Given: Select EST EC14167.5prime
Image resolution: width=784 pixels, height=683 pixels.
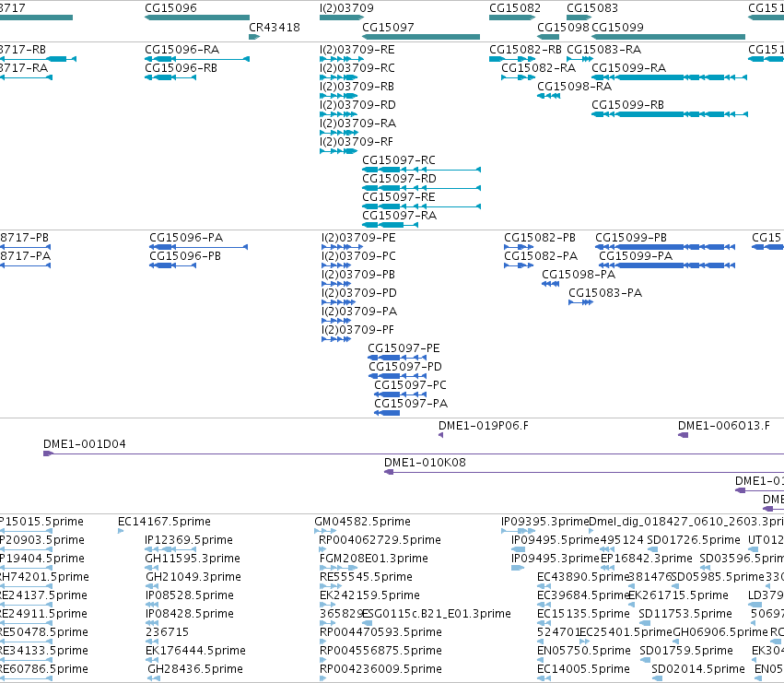Looking at the screenshot, I should pyautogui.click(x=164, y=522).
